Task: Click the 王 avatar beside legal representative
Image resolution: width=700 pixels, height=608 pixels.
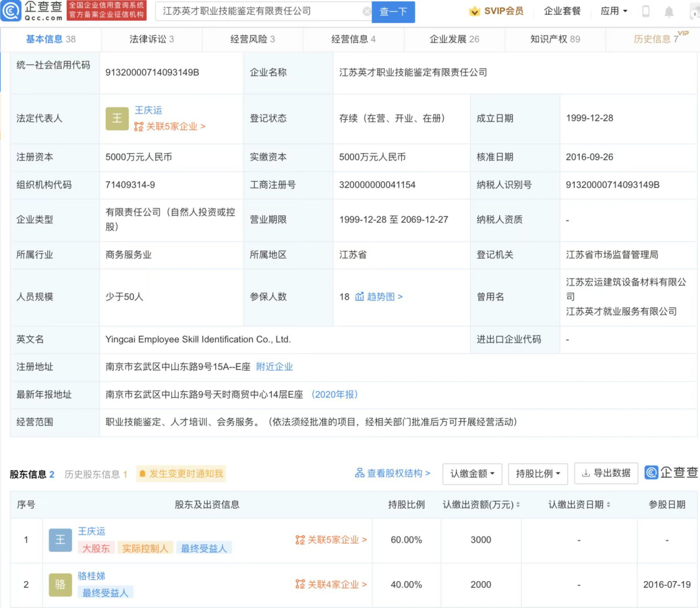Action: click(117, 118)
